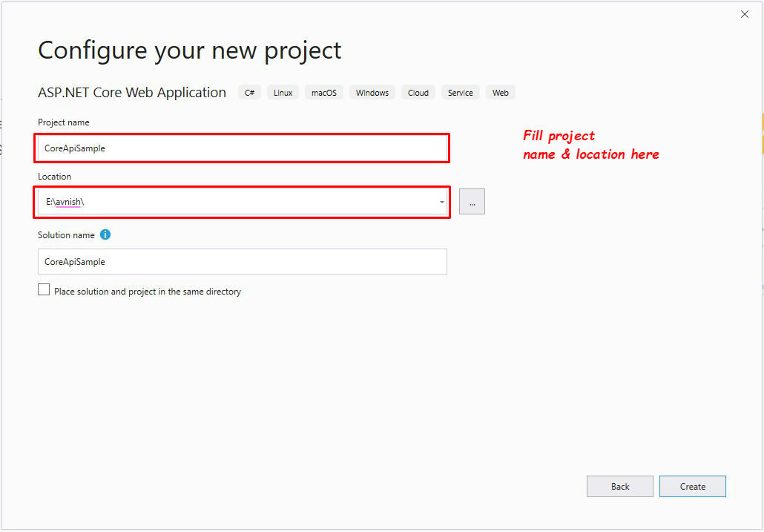Click the Windows tag
Image resolution: width=764 pixels, height=532 pixels.
pyautogui.click(x=372, y=93)
